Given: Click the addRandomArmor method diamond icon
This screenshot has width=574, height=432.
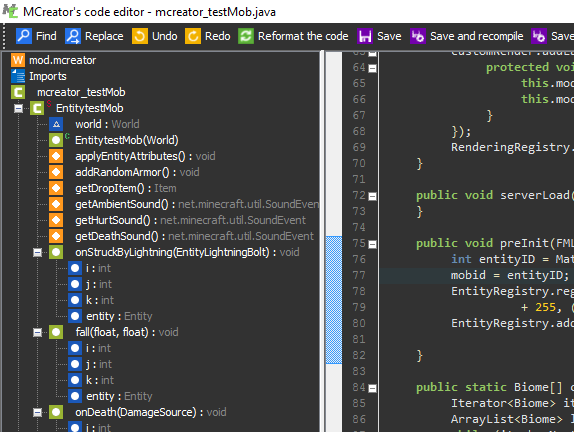Looking at the screenshot, I should pyautogui.click(x=56, y=172).
